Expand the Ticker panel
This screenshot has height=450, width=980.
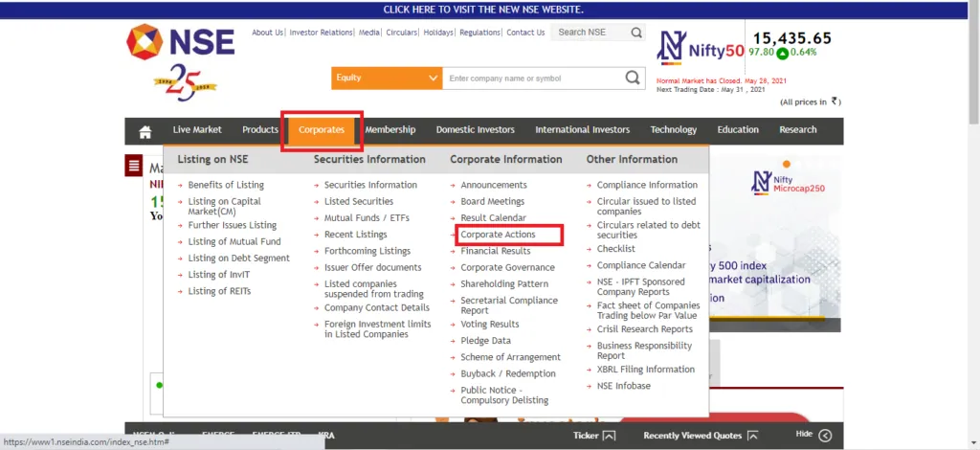(x=594, y=436)
